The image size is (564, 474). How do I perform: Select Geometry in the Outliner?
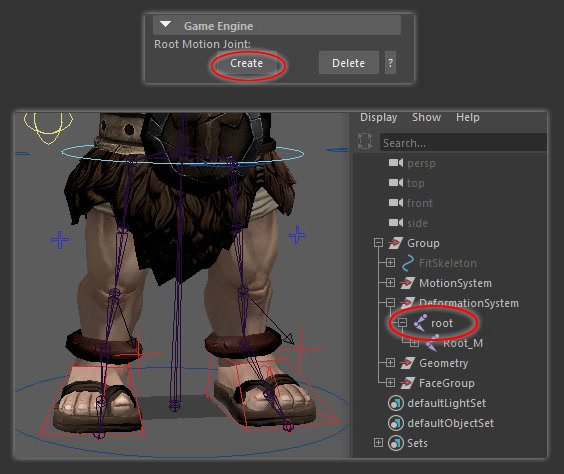(444, 363)
